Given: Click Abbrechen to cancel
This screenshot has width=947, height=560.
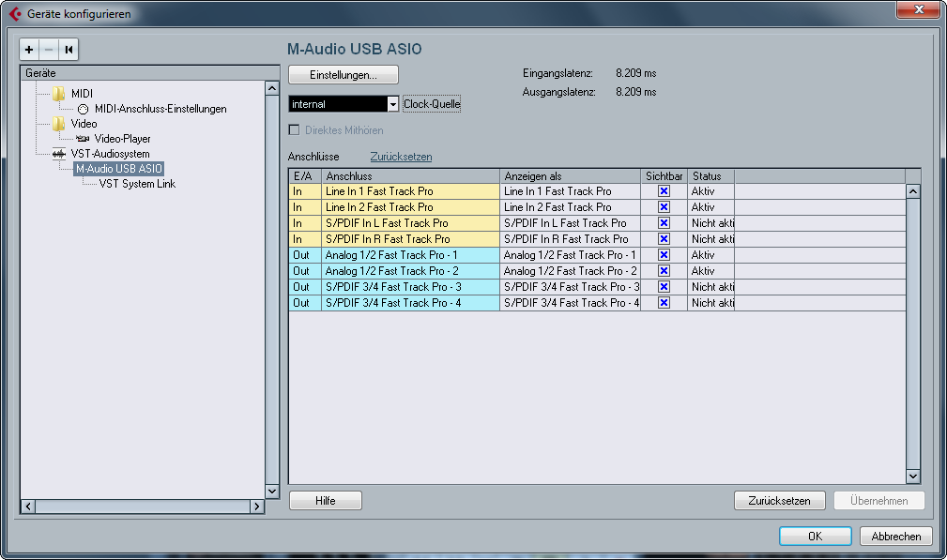Looking at the screenshot, I should tap(896, 536).
